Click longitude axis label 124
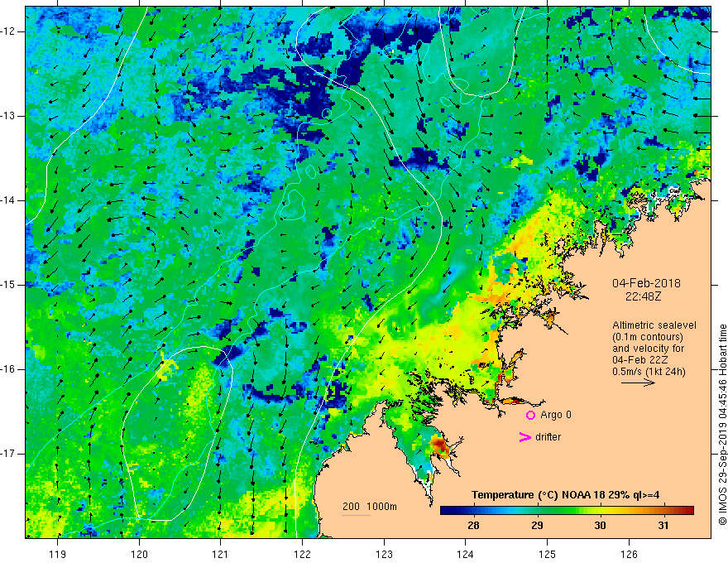The height and width of the screenshot is (563, 728). tap(466, 554)
